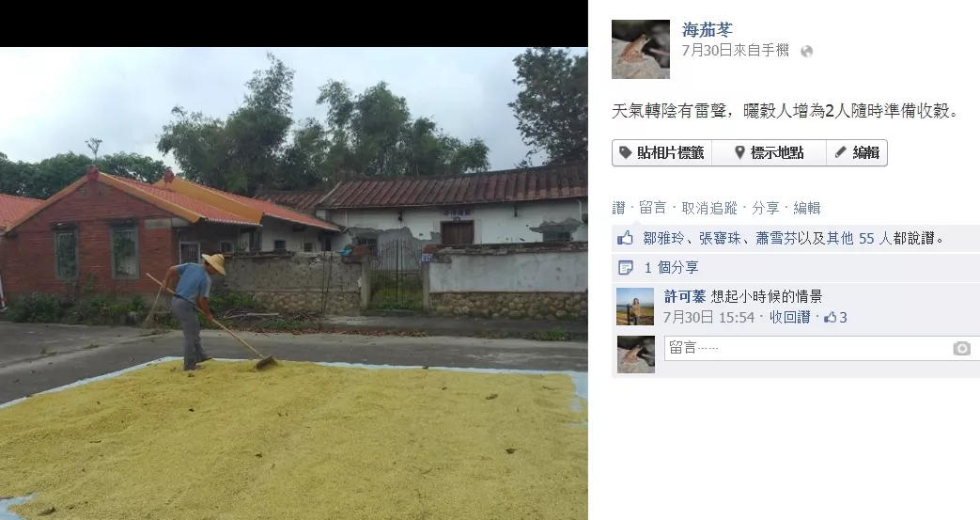Viewport: 980px width, 520px height.
Task: Click 標示地點 add location button
Action: pos(769,152)
